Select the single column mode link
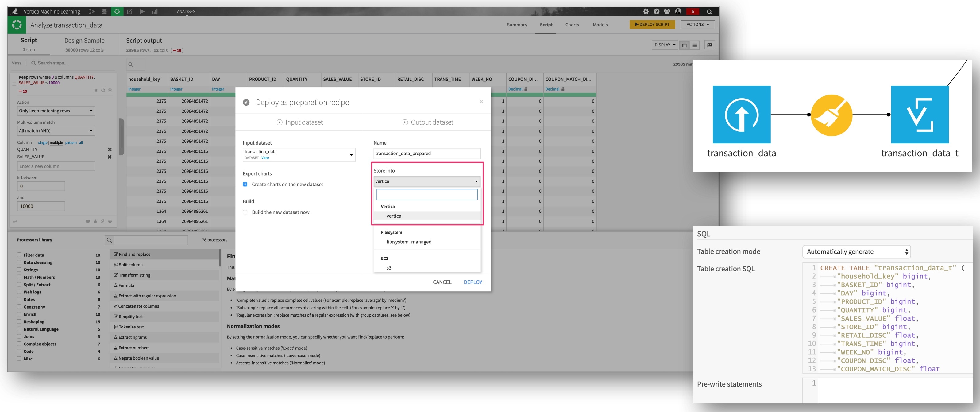The height and width of the screenshot is (412, 980). 43,143
